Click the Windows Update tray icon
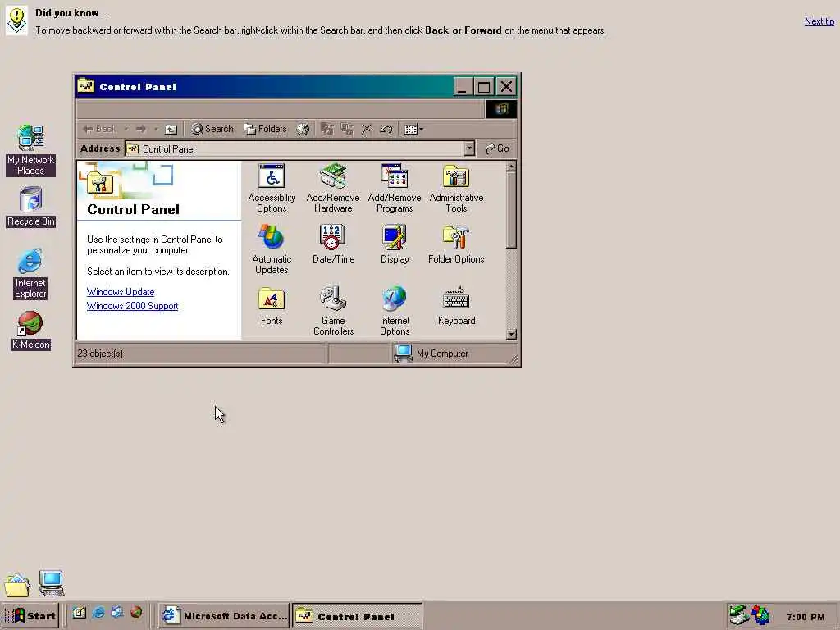Viewport: 840px width, 630px height. (x=760, y=615)
